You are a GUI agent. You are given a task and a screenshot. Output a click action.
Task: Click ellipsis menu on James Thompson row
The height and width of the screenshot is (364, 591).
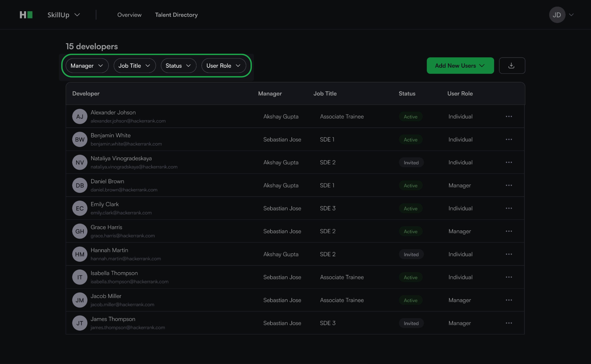[x=509, y=323]
